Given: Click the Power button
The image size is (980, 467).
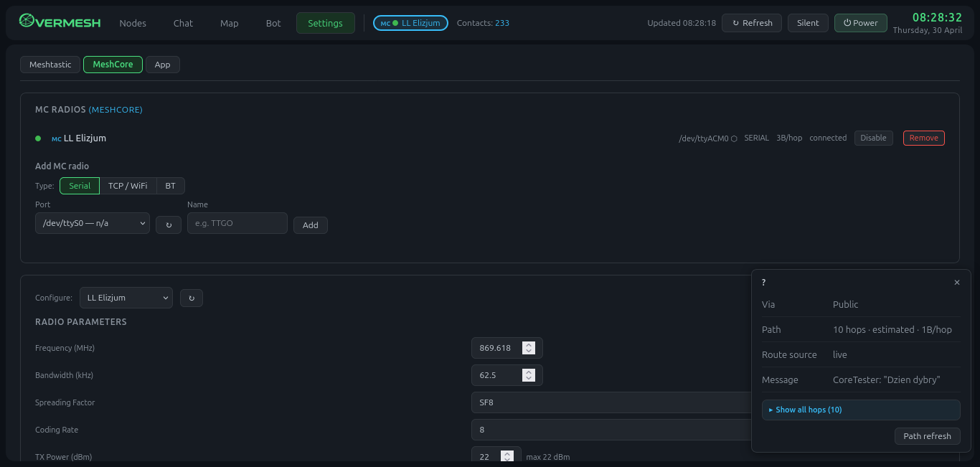Looking at the screenshot, I should tap(861, 23).
